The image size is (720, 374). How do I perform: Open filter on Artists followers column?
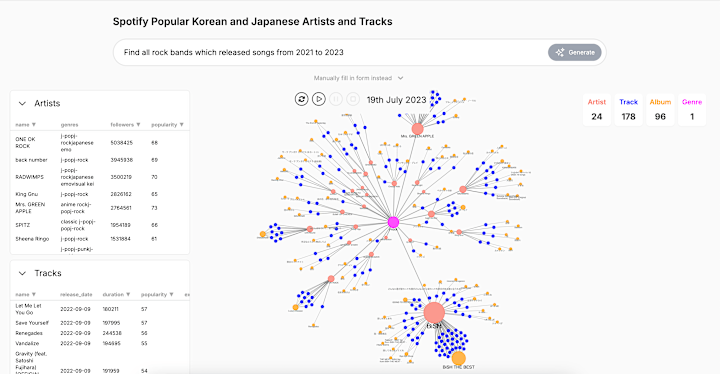(138, 125)
